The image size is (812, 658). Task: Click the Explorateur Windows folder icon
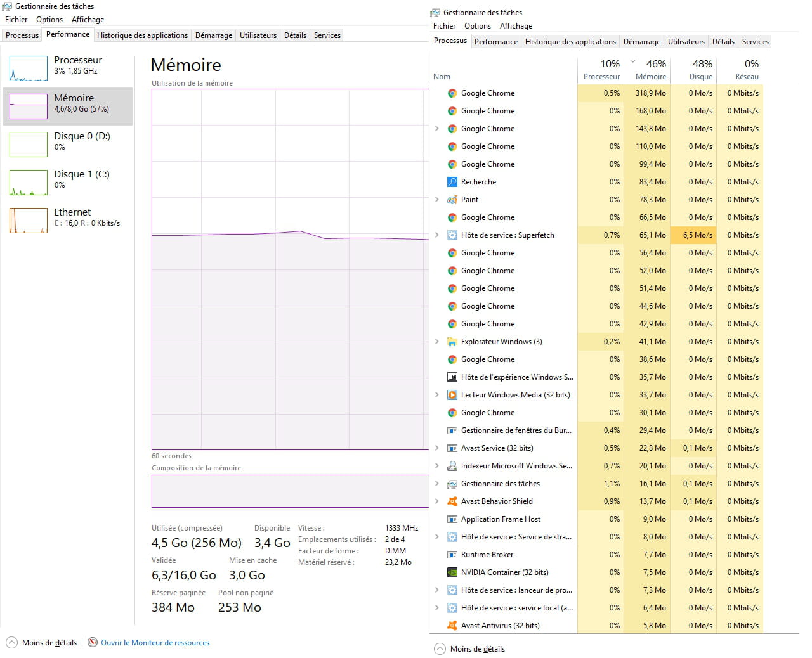452,342
